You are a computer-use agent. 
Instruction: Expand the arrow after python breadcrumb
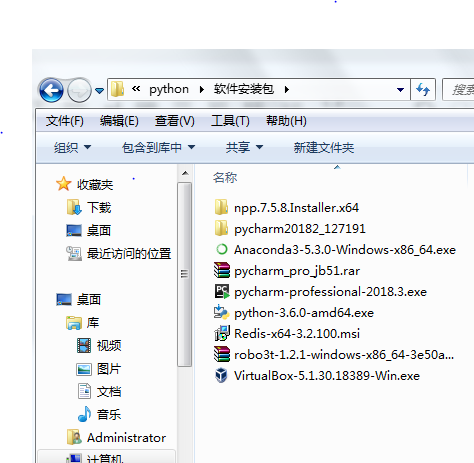[202, 89]
